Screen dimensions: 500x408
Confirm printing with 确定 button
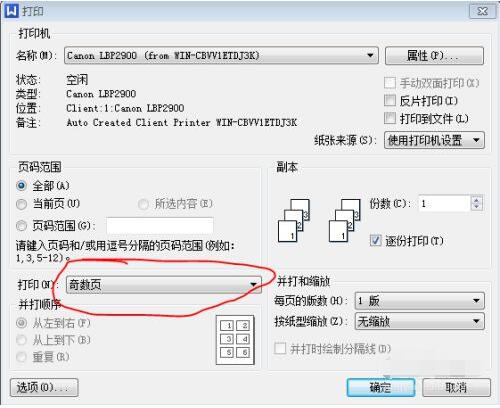[x=381, y=387]
